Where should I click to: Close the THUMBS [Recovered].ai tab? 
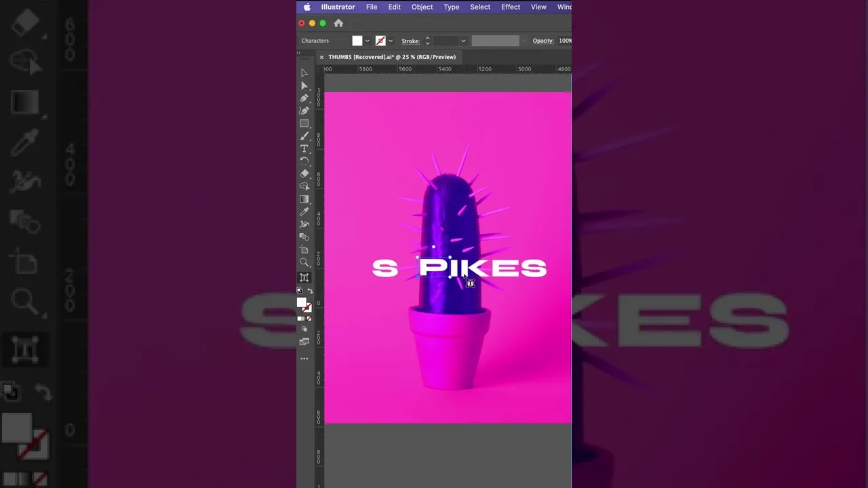pos(321,57)
